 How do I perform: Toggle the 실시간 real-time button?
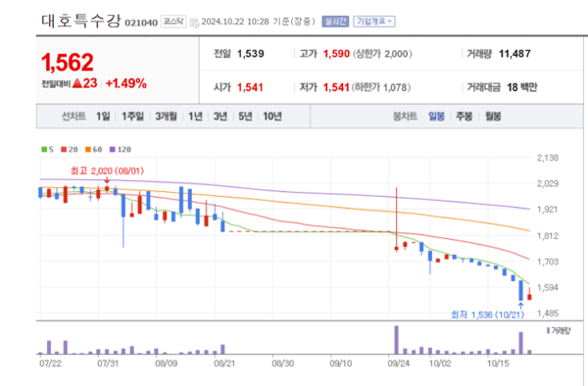tap(335, 22)
